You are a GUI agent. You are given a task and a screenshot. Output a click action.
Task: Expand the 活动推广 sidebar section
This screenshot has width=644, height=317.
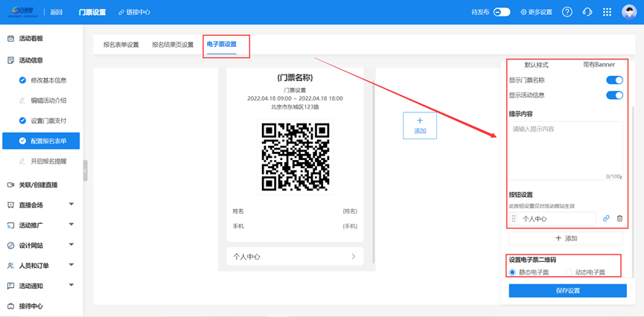point(71,225)
